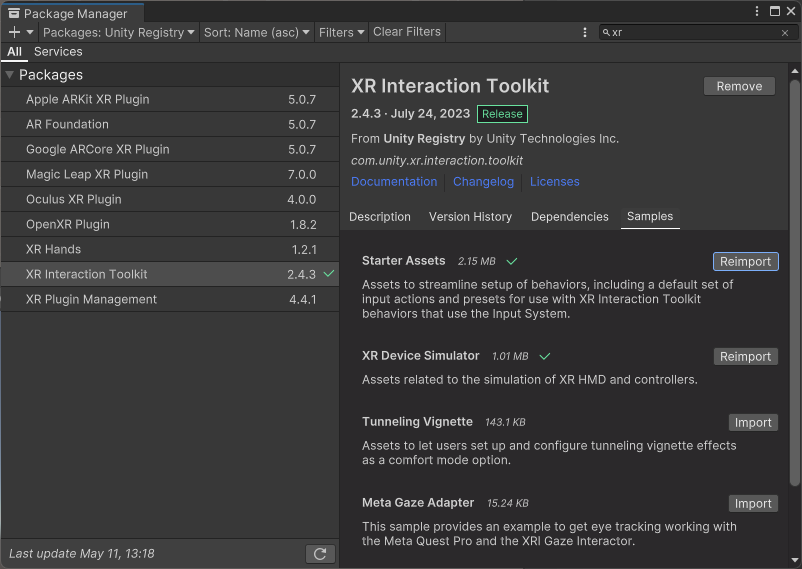Import the Tunneling Vignette sample
802x569 pixels.
(x=753, y=422)
